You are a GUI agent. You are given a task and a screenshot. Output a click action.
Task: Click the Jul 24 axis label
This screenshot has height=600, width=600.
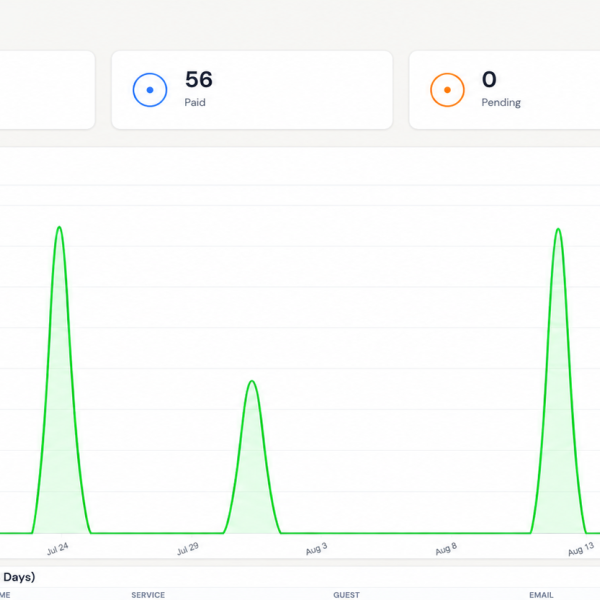57,549
